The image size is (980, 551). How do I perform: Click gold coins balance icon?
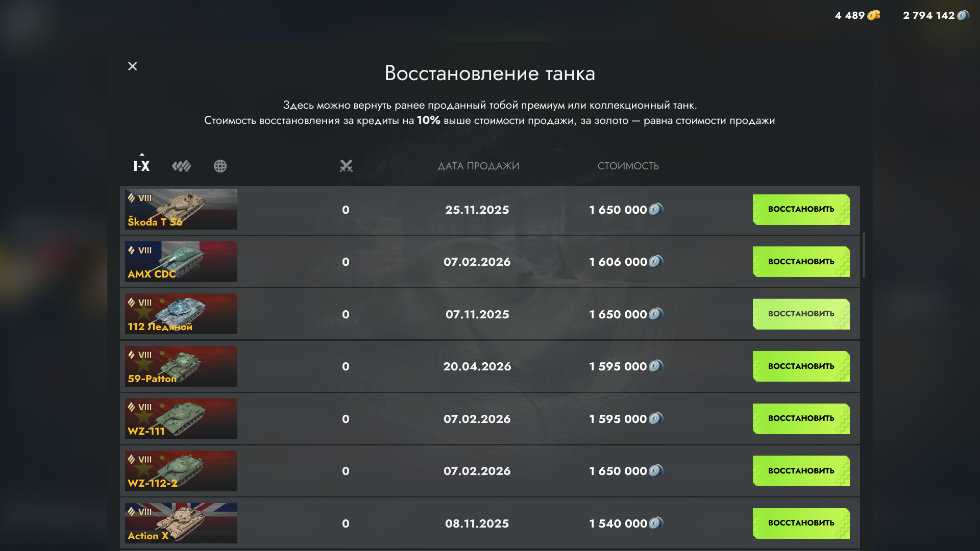tap(874, 15)
